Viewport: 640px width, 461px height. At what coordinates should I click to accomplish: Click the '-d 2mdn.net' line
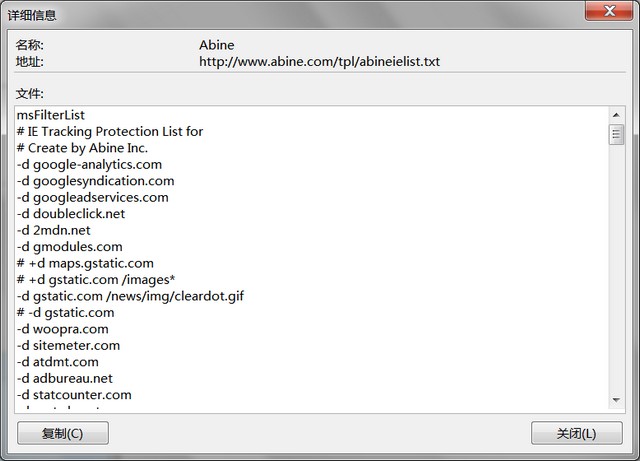[x=53, y=230]
